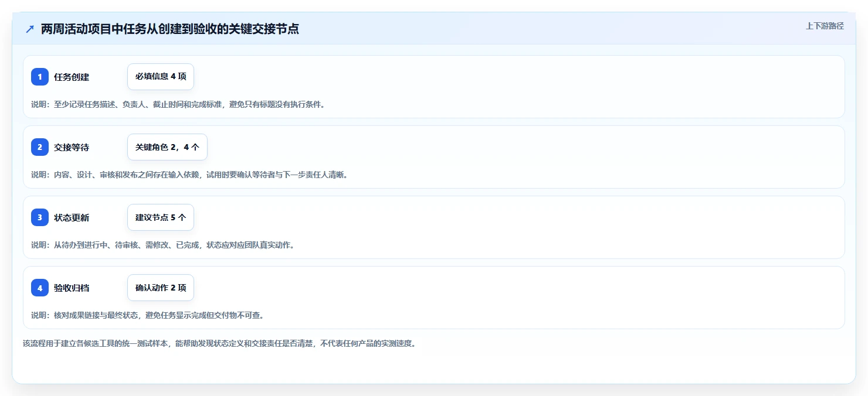Image resolution: width=868 pixels, height=396 pixels.
Task: Click the arrow icon beside the title
Action: point(30,29)
